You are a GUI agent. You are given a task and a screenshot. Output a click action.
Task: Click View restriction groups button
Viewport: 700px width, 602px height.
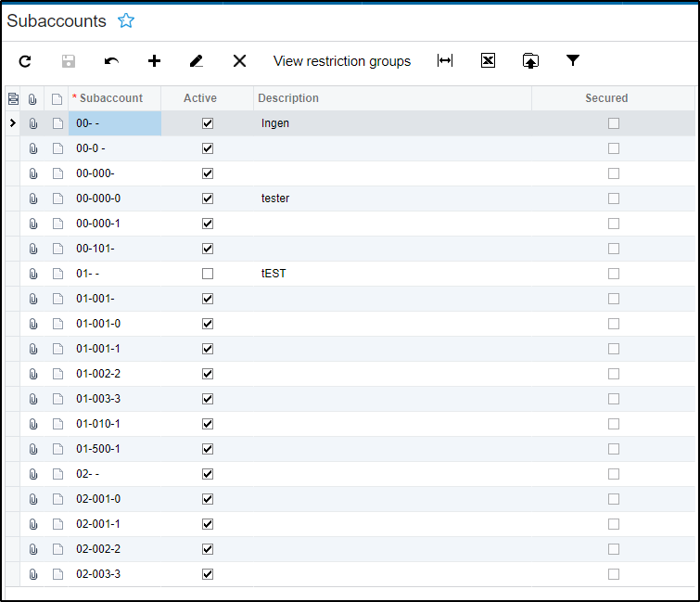coord(342,60)
